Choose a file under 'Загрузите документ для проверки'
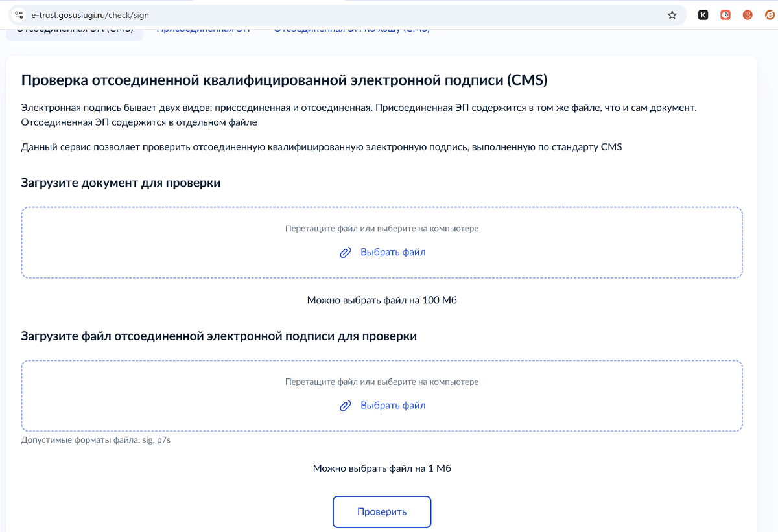 coord(383,253)
